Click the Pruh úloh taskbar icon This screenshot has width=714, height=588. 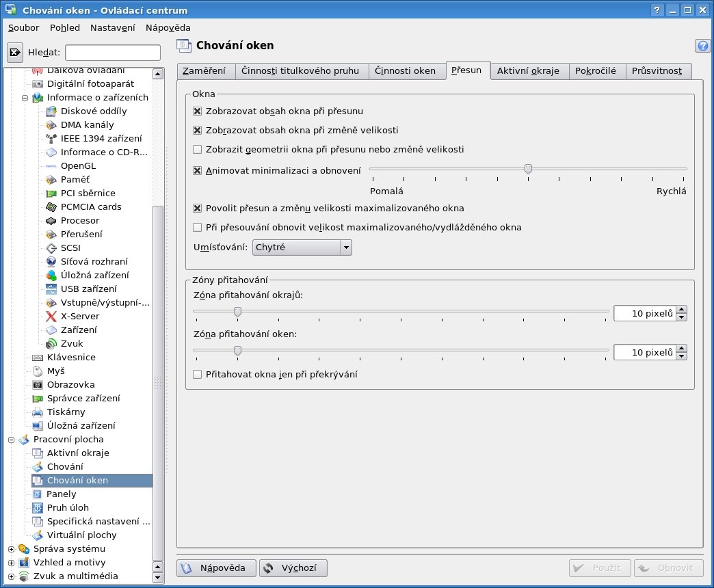[38, 507]
